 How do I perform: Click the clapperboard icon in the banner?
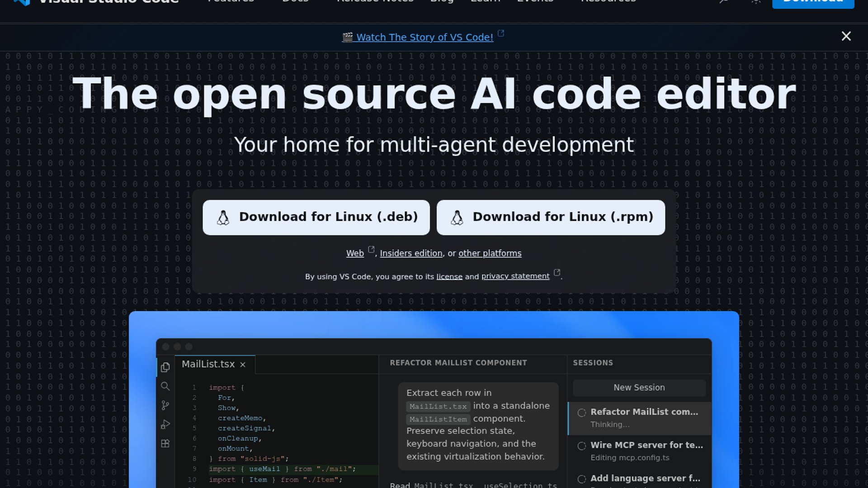coord(347,37)
